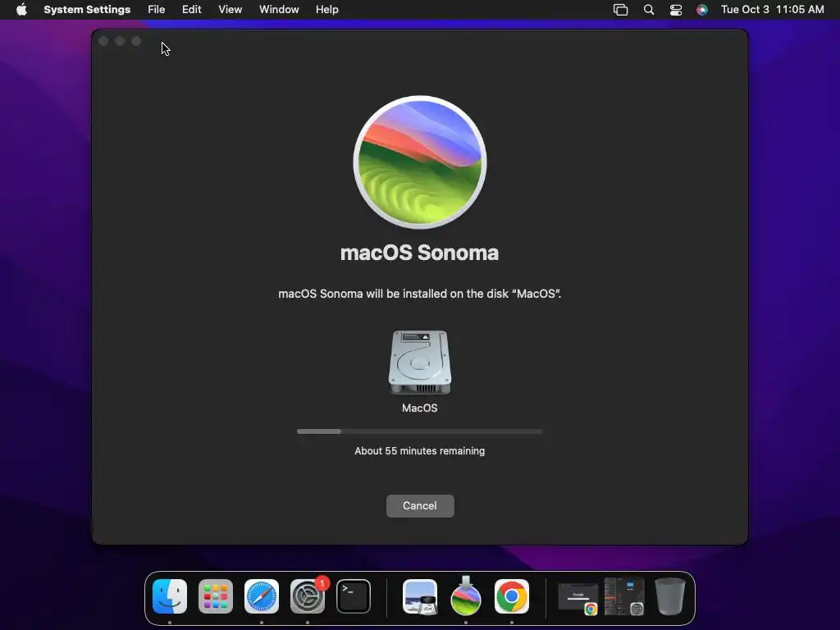Image resolution: width=840 pixels, height=630 pixels.
Task: Open the Edit menu
Action: pyautogui.click(x=191, y=10)
